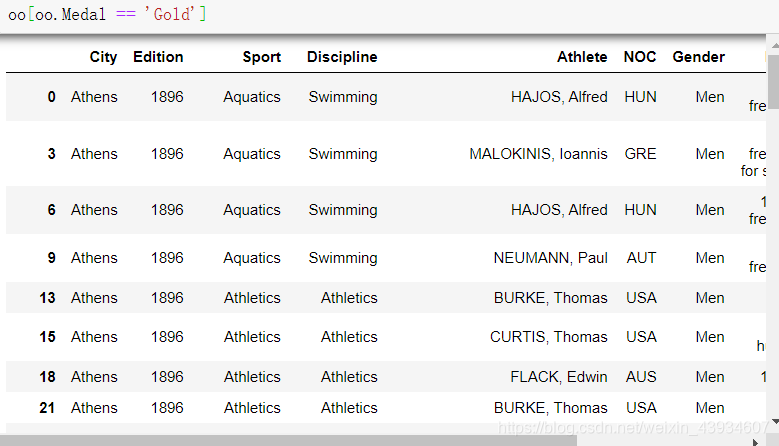Screen dimensions: 779x446
Task: Select row index 13 label
Action: click(x=47, y=298)
